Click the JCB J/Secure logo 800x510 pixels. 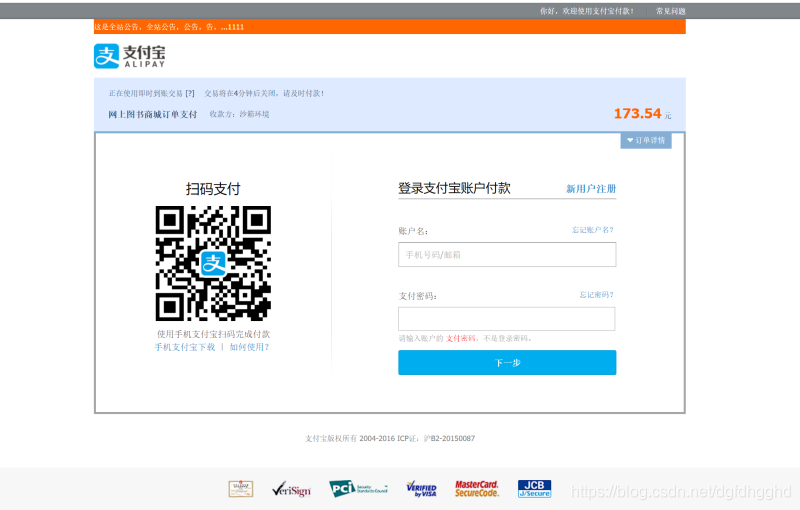534,489
